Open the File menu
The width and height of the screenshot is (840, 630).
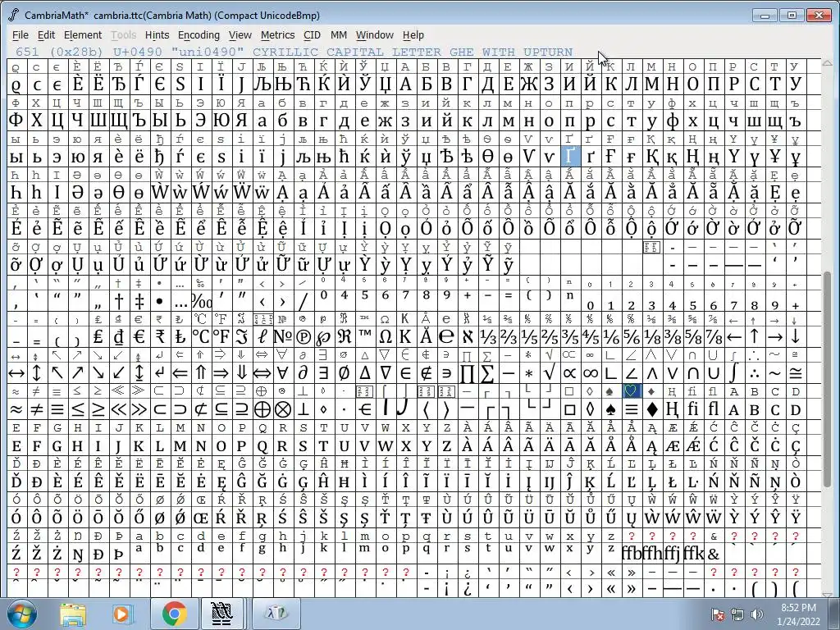[21, 35]
